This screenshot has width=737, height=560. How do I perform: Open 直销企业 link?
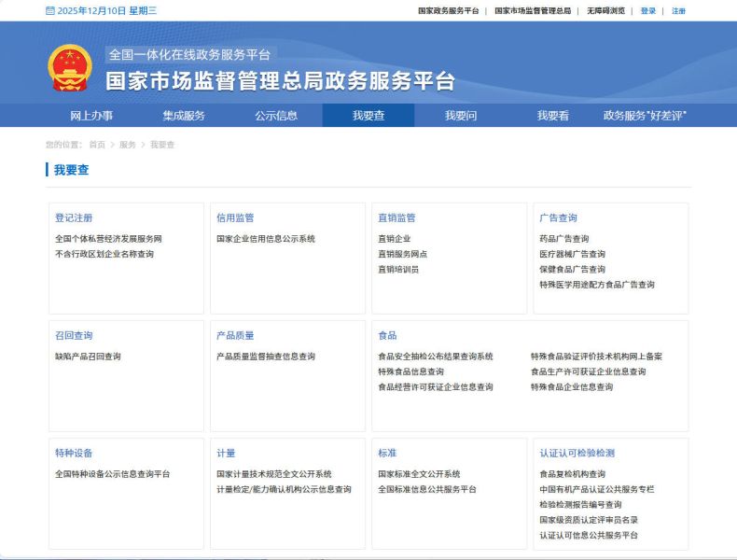(x=395, y=238)
